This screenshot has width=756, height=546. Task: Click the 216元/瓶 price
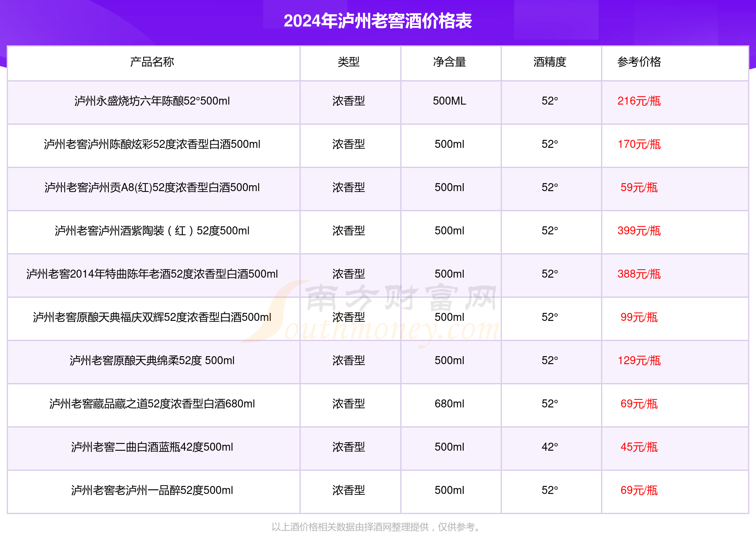pyautogui.click(x=639, y=101)
